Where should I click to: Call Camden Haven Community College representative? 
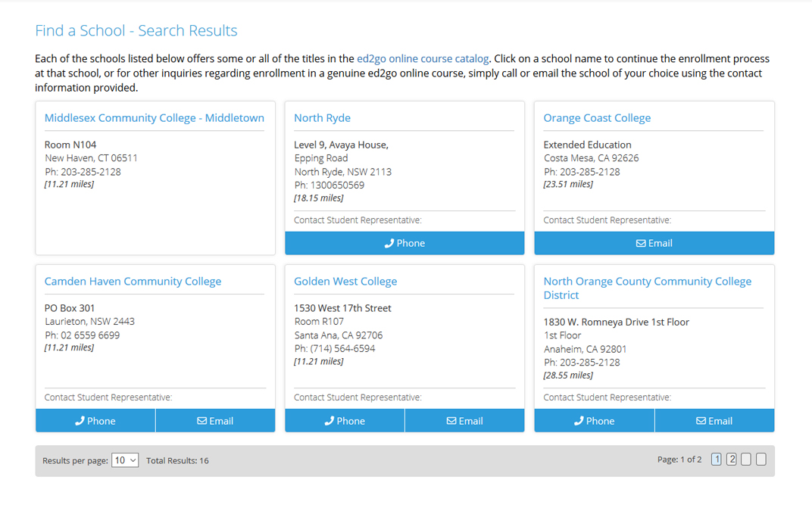pos(95,421)
